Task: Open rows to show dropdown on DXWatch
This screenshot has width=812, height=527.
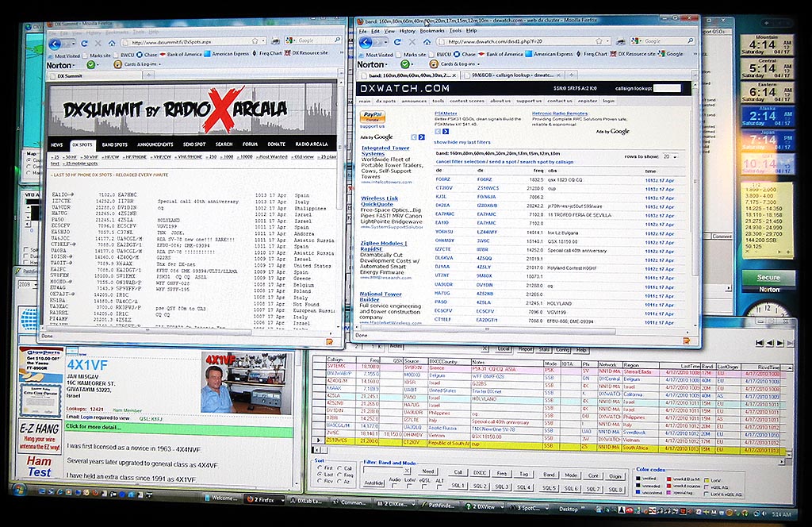Action: (670, 156)
